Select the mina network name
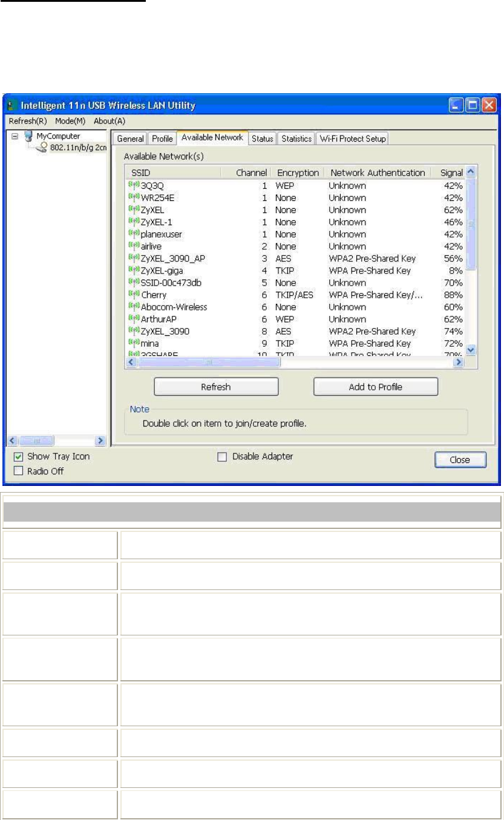 150,343
